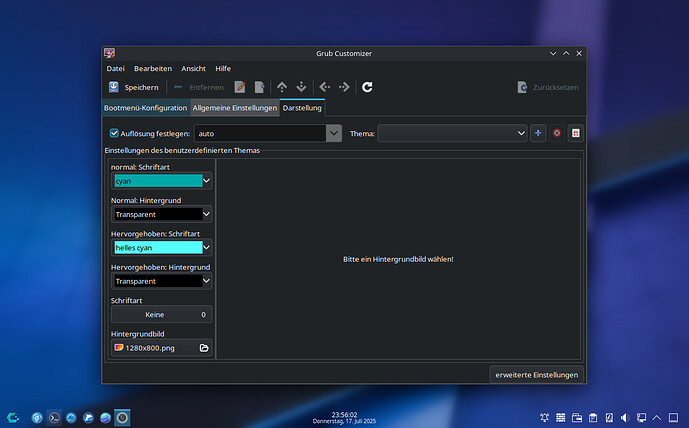Open the background image file chooser folder icon
The height and width of the screenshot is (428, 689).
(204, 348)
